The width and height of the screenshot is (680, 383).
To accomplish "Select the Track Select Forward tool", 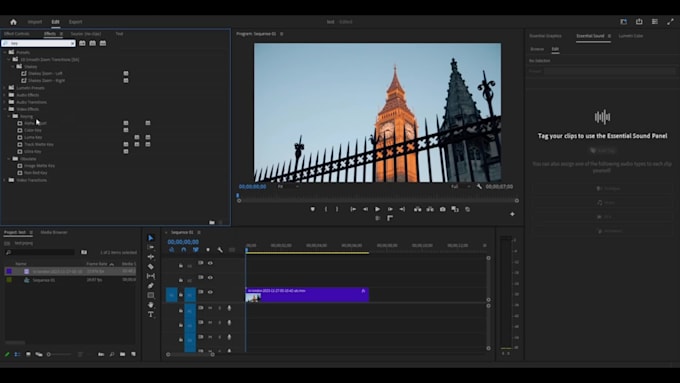I will coord(150,247).
